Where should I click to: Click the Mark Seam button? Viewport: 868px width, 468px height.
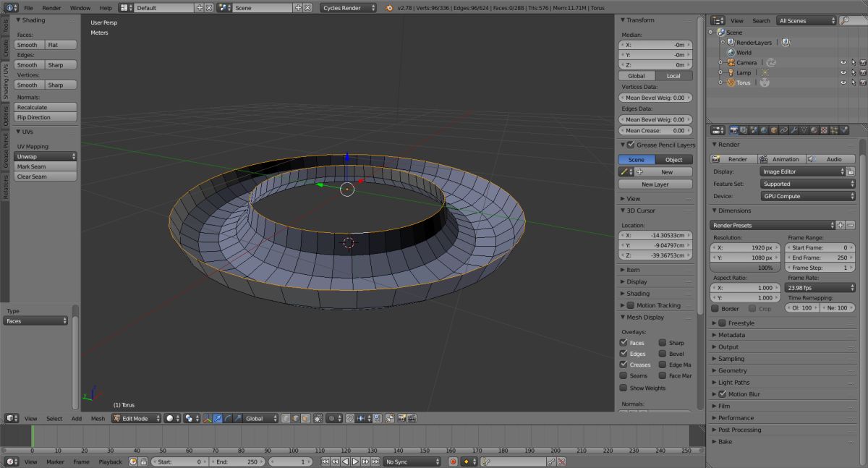pyautogui.click(x=46, y=166)
